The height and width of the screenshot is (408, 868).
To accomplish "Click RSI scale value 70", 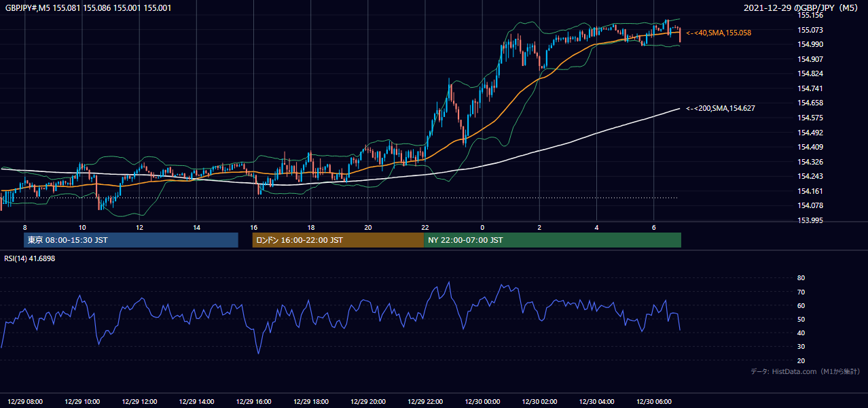I will (801, 292).
